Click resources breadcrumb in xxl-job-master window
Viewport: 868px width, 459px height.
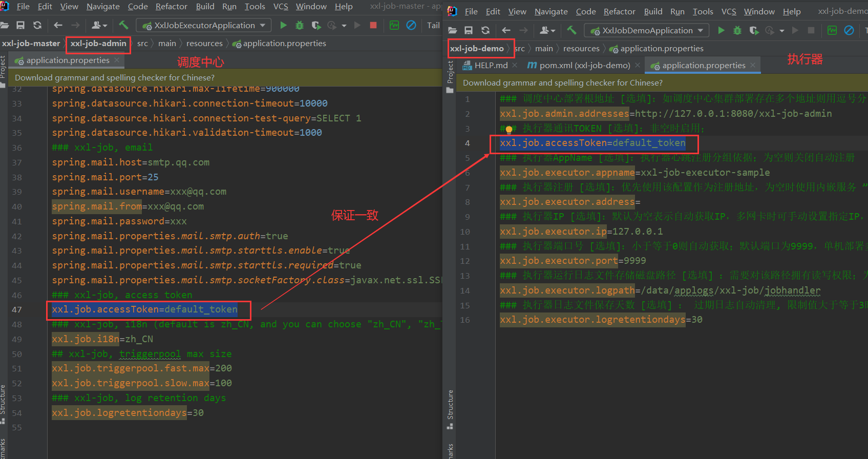click(204, 43)
